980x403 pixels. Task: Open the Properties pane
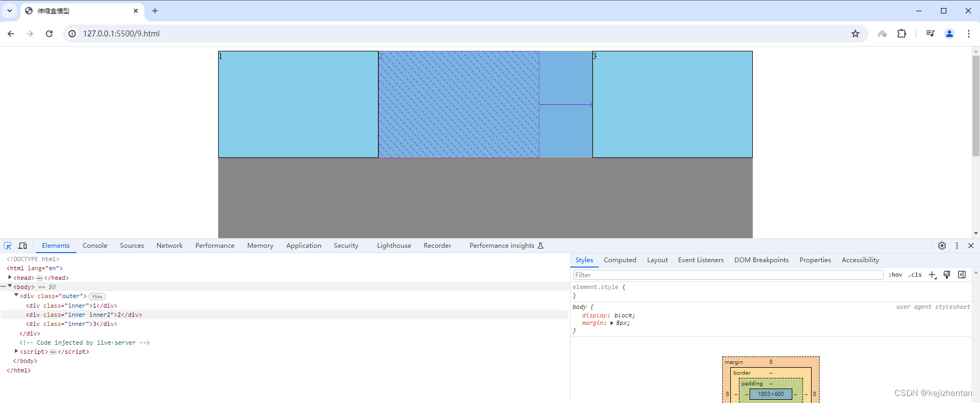pyautogui.click(x=815, y=260)
